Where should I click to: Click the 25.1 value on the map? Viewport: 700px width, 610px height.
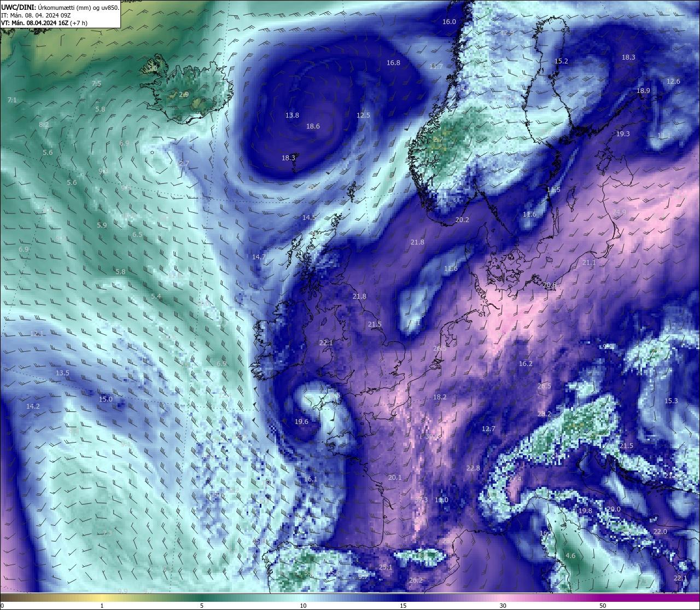(x=386, y=567)
